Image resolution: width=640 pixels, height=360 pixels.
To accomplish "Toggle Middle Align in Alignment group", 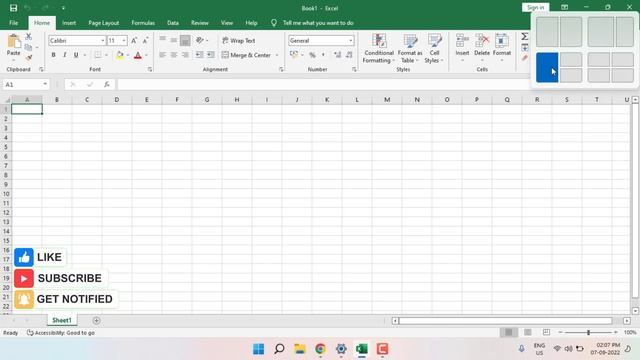I will [174, 40].
